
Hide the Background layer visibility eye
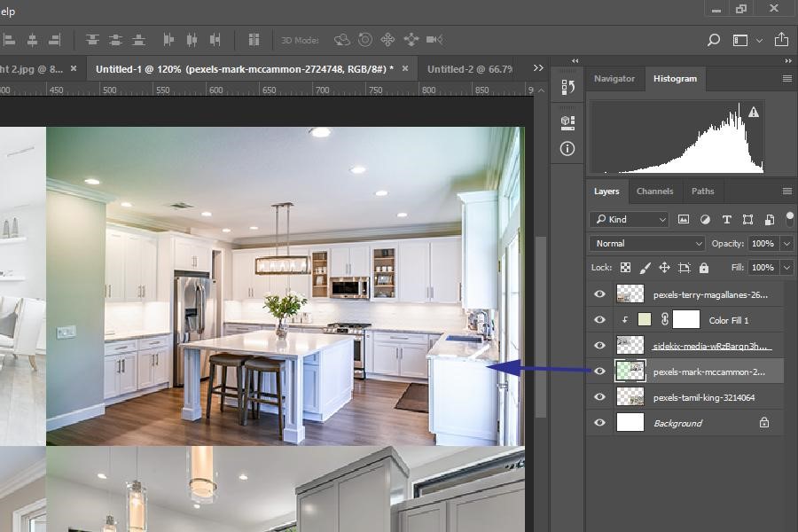pyautogui.click(x=599, y=423)
